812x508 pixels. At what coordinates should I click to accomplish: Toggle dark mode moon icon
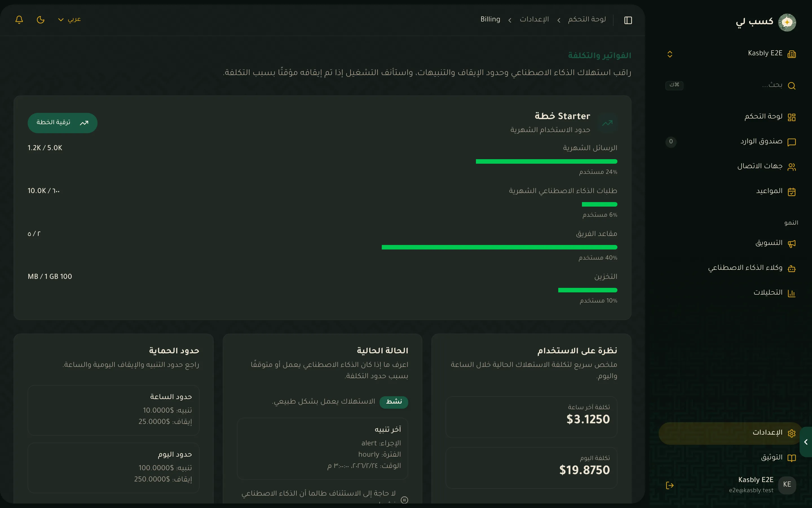pos(41,19)
